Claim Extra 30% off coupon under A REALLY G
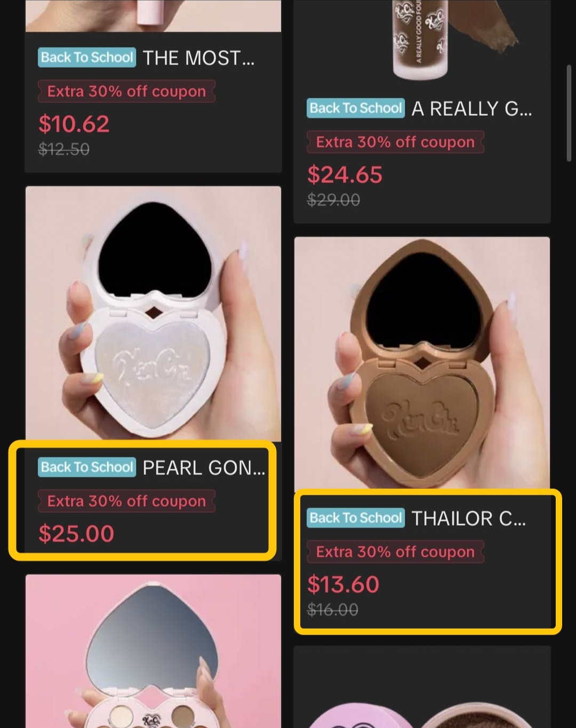Image resolution: width=576 pixels, height=728 pixels. [395, 142]
